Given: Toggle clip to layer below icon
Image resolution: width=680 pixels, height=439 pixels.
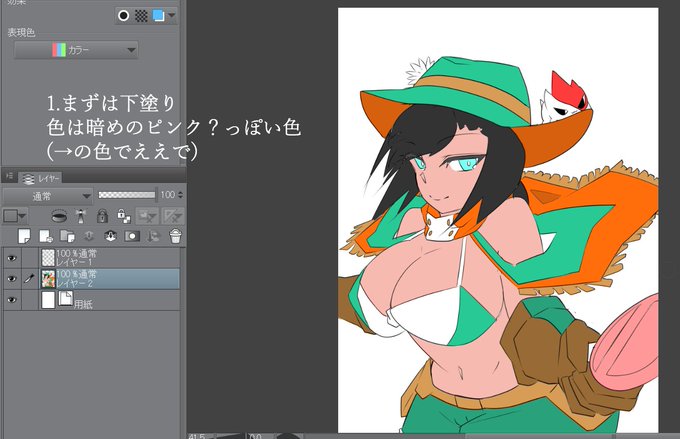Looking at the screenshot, I should 59,216.
